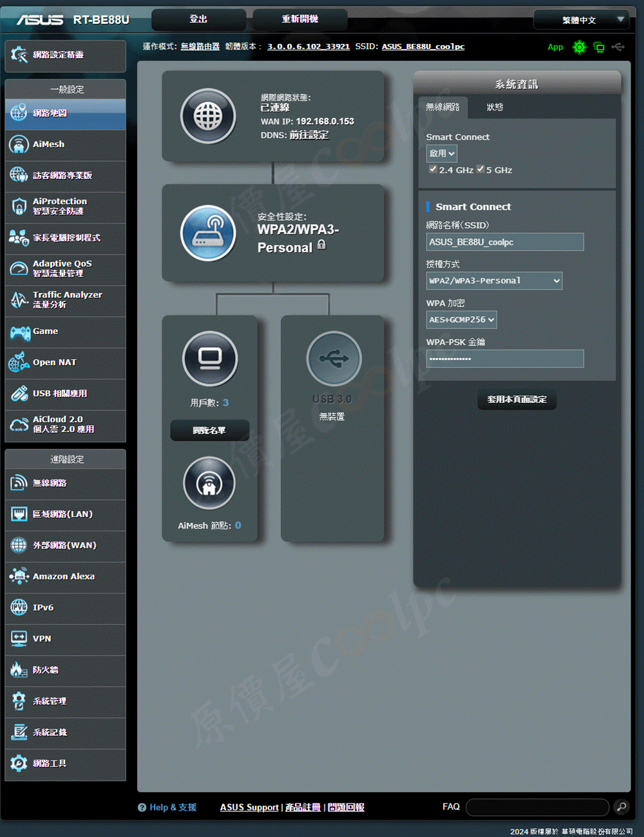Open the USB 相關應用 icon
The image size is (644, 837).
(19, 393)
